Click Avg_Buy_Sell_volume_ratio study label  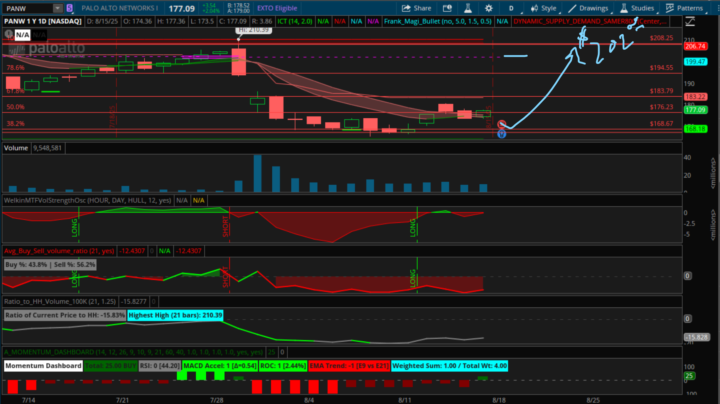tap(59, 251)
